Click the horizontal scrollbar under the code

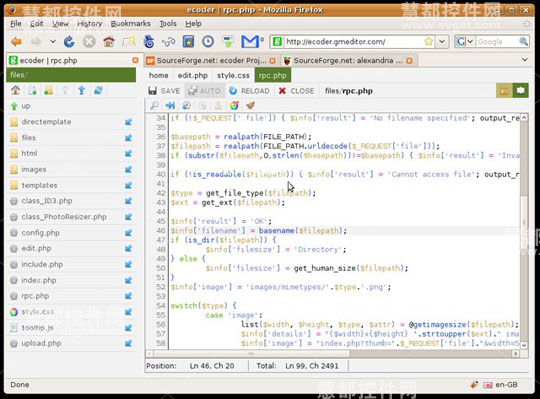click(x=333, y=354)
